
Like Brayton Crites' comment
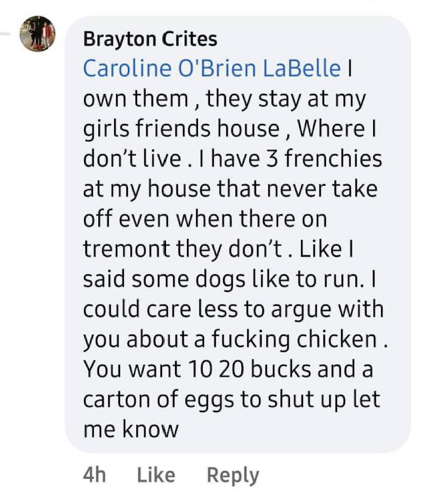coord(156,474)
